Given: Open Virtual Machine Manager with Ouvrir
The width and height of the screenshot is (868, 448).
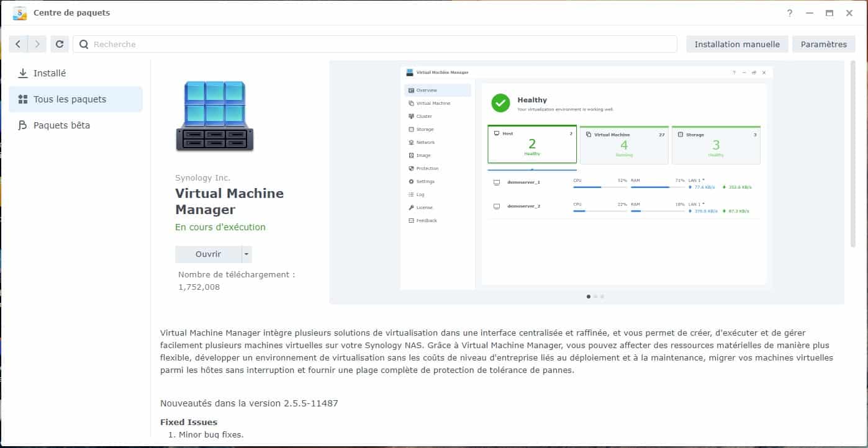Looking at the screenshot, I should point(208,254).
